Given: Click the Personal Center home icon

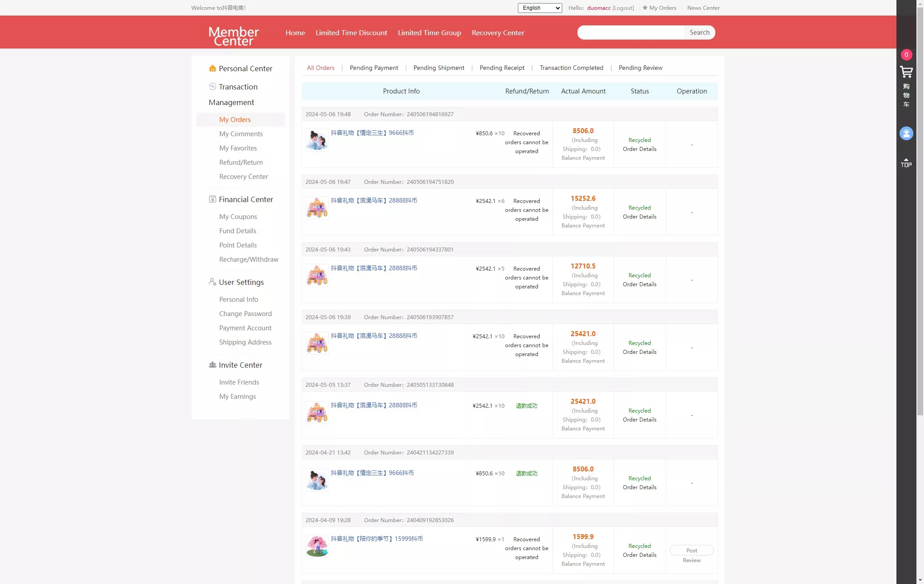Looking at the screenshot, I should coord(213,69).
